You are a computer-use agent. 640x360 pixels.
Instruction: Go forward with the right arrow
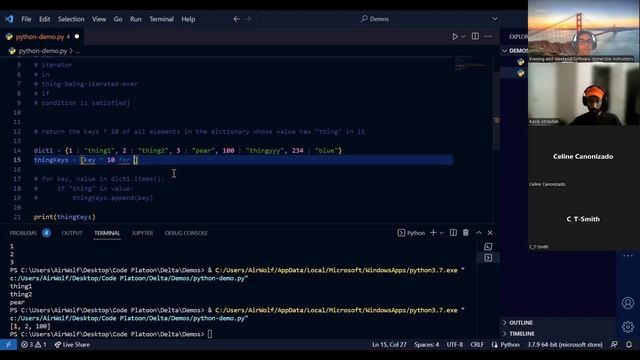click(x=248, y=19)
